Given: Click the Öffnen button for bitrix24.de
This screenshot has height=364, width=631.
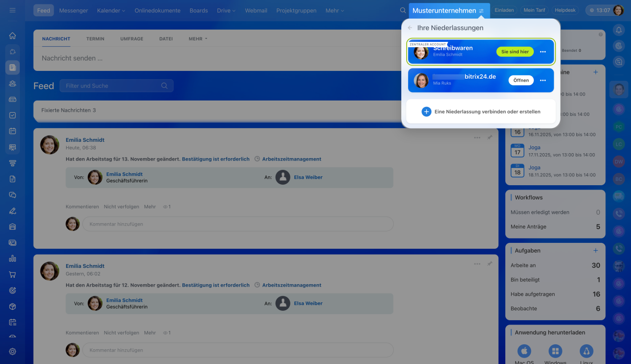Looking at the screenshot, I should click(x=521, y=80).
